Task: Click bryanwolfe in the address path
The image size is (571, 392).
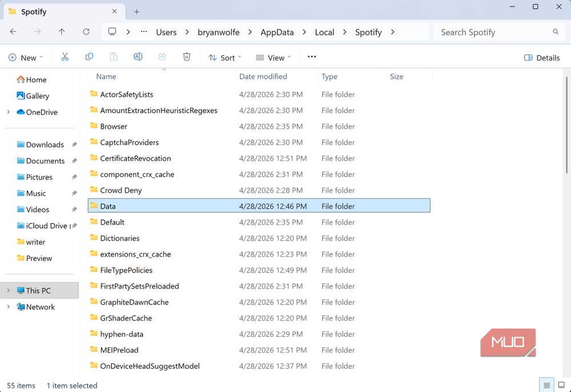Action: pos(219,33)
